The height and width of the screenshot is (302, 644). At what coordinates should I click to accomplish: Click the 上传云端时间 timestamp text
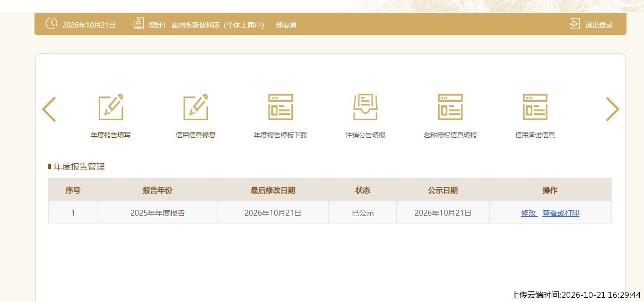pos(576,295)
